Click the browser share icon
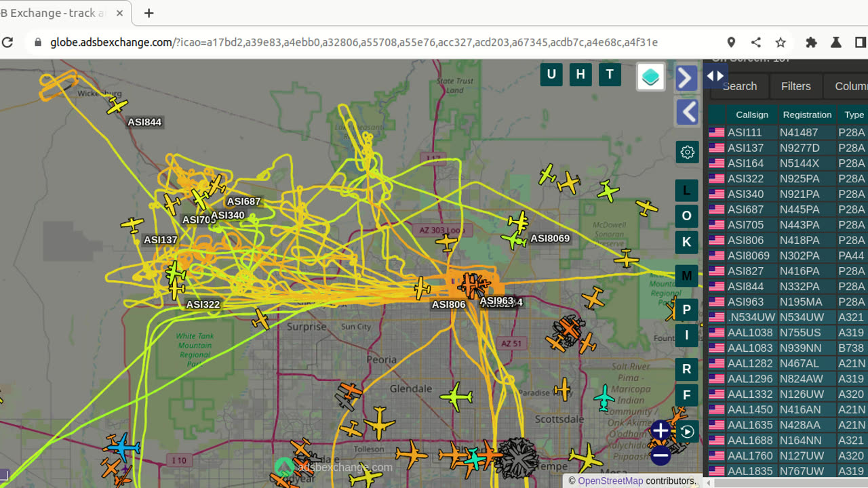Screen dimensions: 868x488 (756, 42)
